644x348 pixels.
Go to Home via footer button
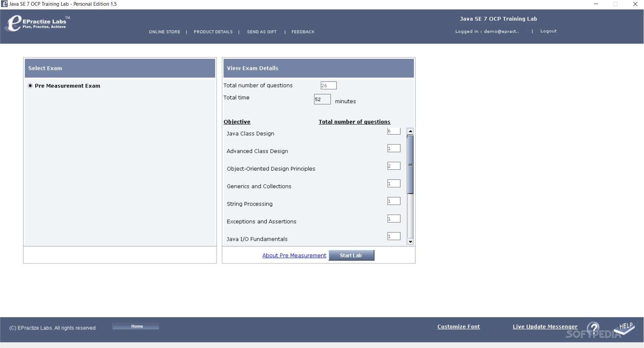tap(136, 326)
